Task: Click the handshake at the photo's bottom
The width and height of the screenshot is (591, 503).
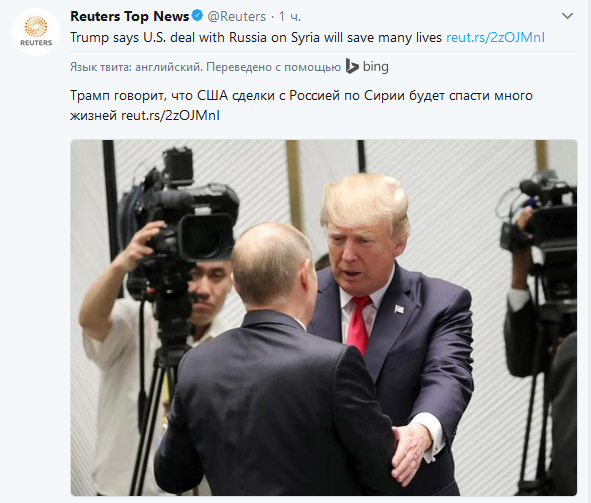Action: click(x=411, y=452)
